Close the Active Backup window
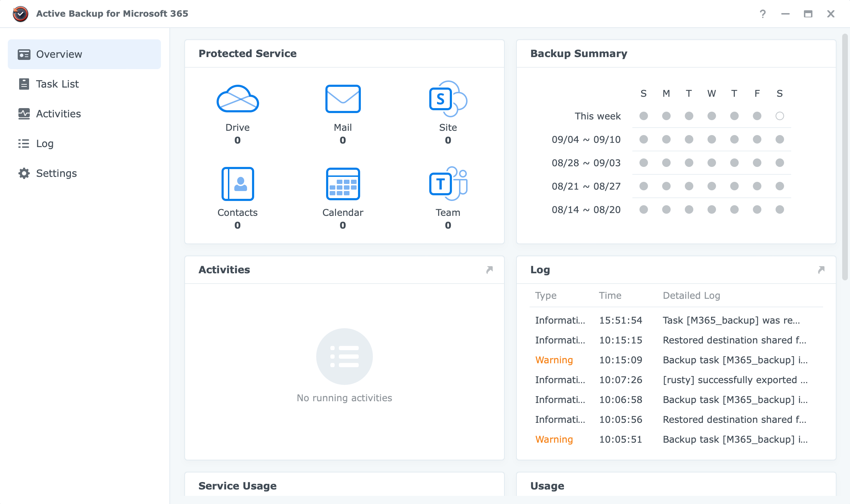 click(831, 14)
